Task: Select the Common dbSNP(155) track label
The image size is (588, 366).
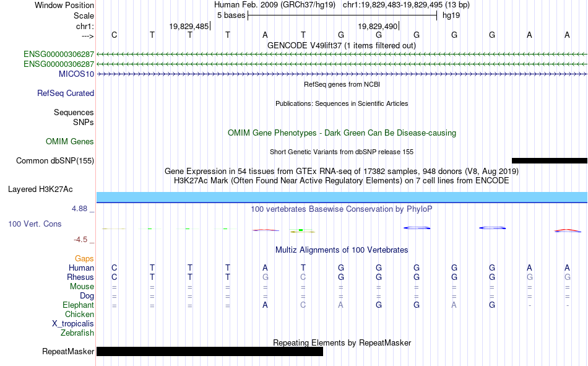Action: [x=55, y=160]
